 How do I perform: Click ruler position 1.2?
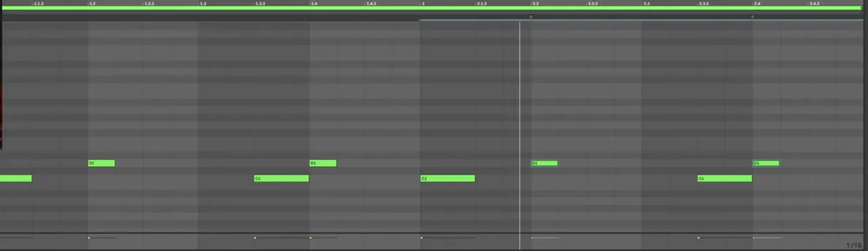coord(92,3)
